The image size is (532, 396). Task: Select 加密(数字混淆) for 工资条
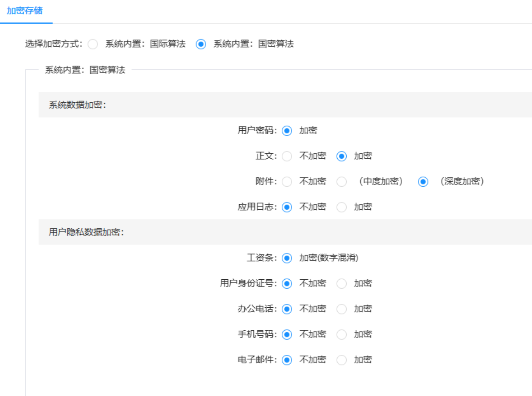pos(287,258)
